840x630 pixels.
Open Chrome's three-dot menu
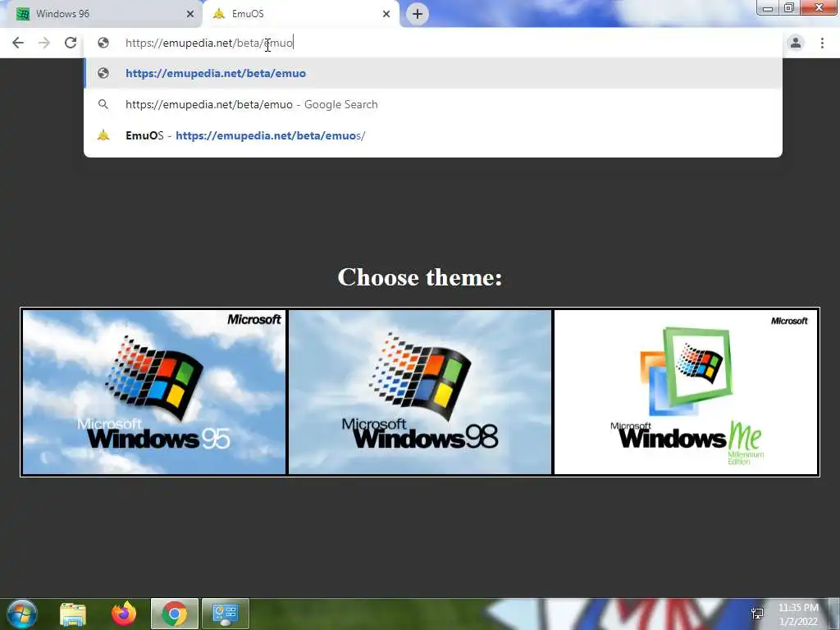click(x=822, y=43)
